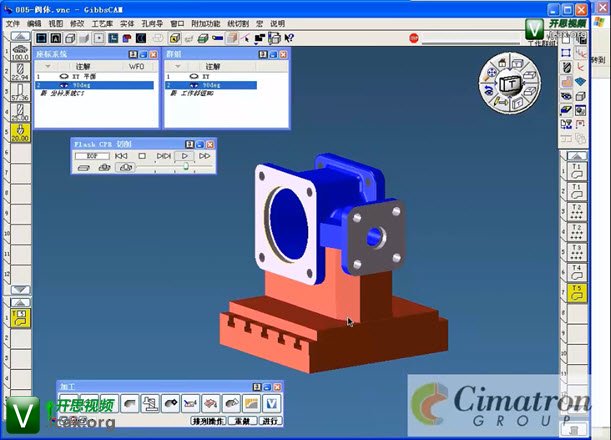Image resolution: width=611 pixels, height=440 pixels.
Task: Click the blue V icon in 加工 panel
Action: point(272,403)
